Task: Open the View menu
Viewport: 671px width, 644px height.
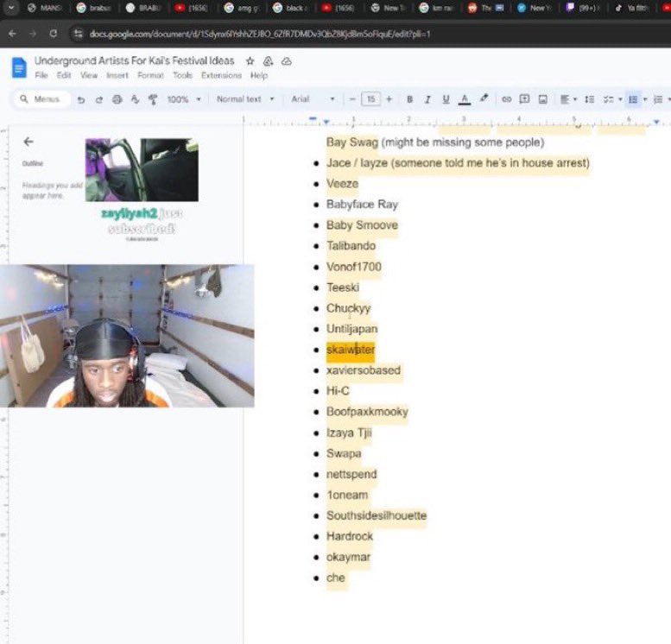Action: (89, 75)
